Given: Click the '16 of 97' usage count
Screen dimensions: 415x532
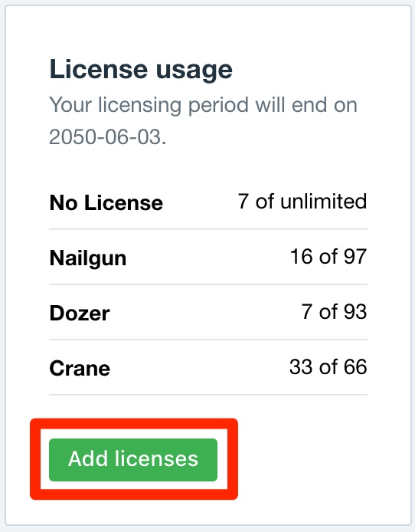Looking at the screenshot, I should (x=328, y=257).
